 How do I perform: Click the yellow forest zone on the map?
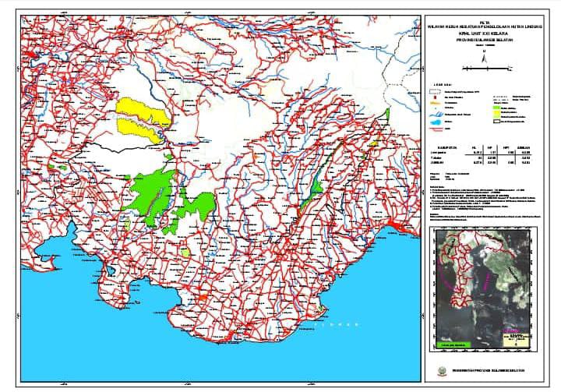(141, 115)
